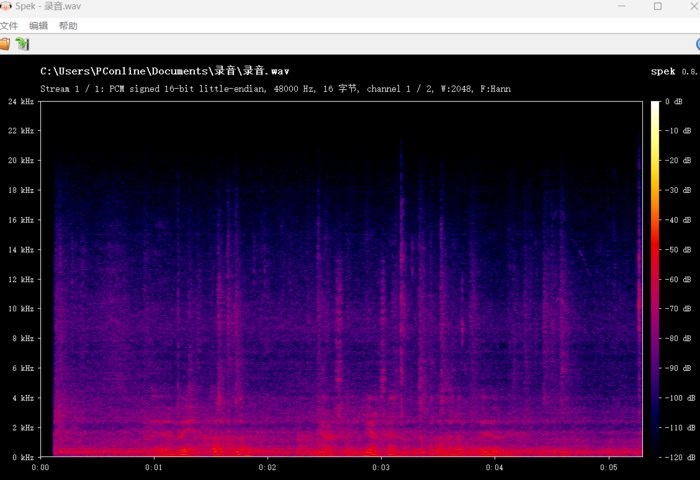Click the spek version label

pos(674,71)
